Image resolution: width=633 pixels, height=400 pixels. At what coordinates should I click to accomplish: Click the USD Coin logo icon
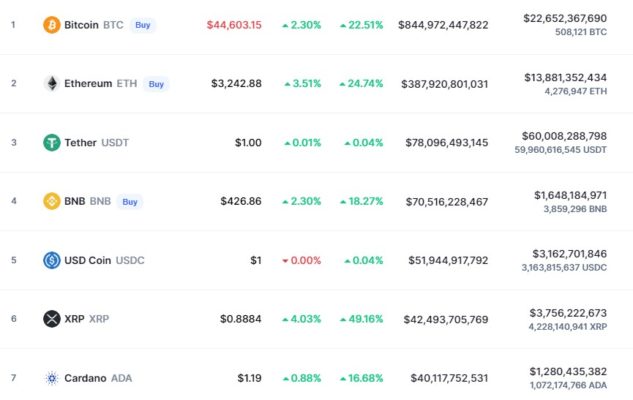click(x=52, y=260)
